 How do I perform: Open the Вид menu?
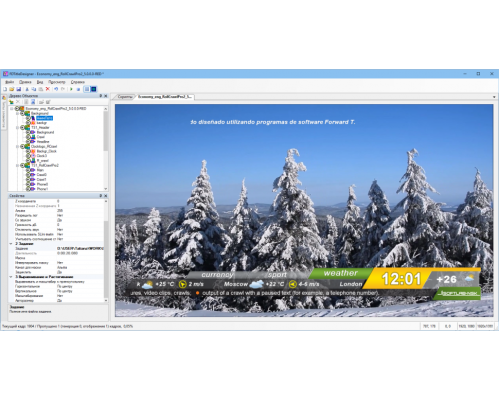tap(40, 82)
